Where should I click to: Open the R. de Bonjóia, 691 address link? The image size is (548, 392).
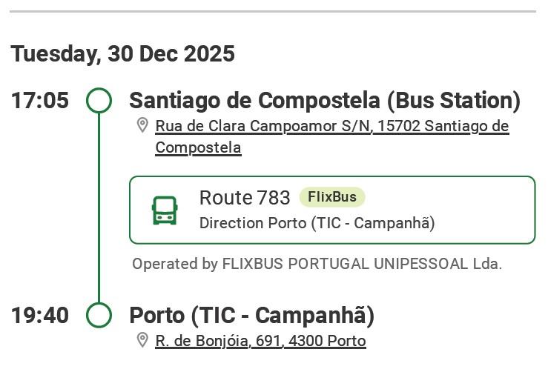click(x=260, y=341)
